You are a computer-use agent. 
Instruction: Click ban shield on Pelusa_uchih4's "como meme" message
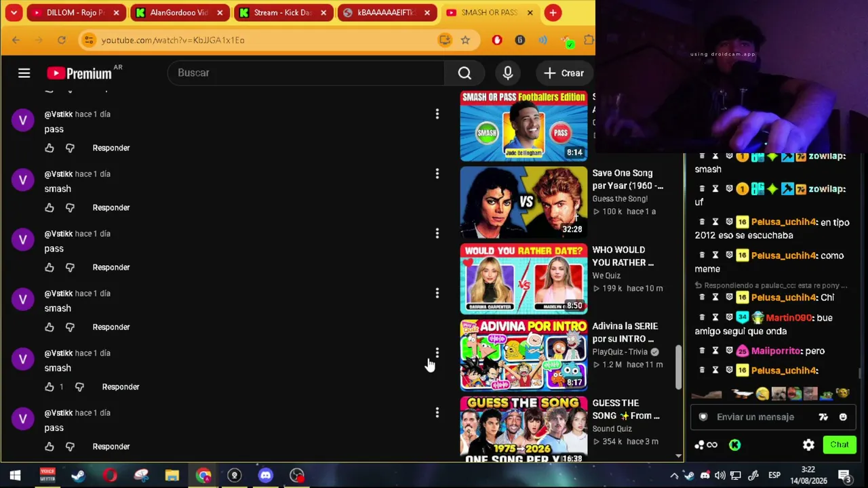tap(729, 256)
